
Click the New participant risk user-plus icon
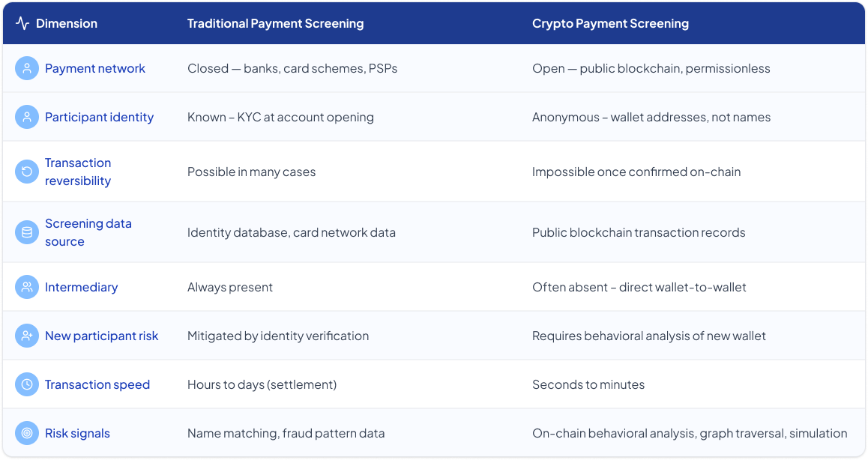26,336
